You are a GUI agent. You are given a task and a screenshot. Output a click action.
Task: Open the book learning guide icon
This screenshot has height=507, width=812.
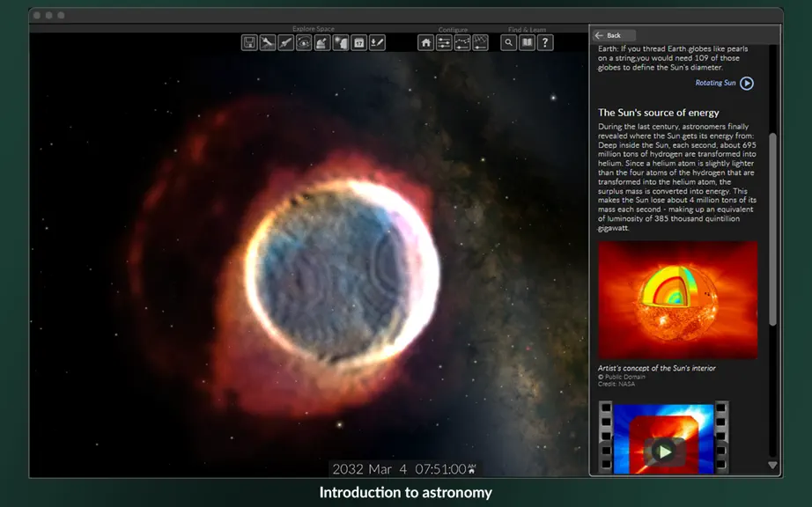(527, 42)
